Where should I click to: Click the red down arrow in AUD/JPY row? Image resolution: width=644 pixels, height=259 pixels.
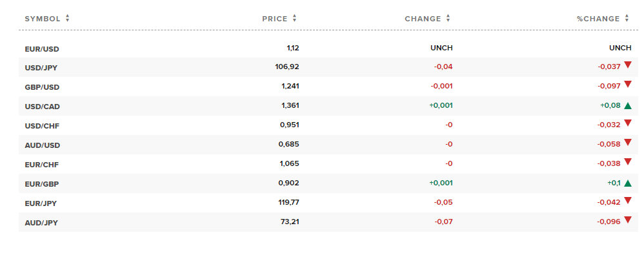click(x=628, y=220)
